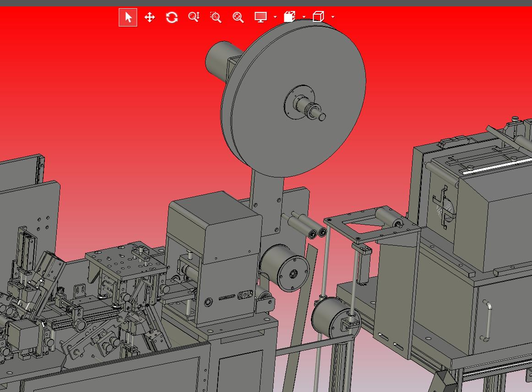532x392 pixels.
Task: Click the section view icon
Action: coord(289,16)
